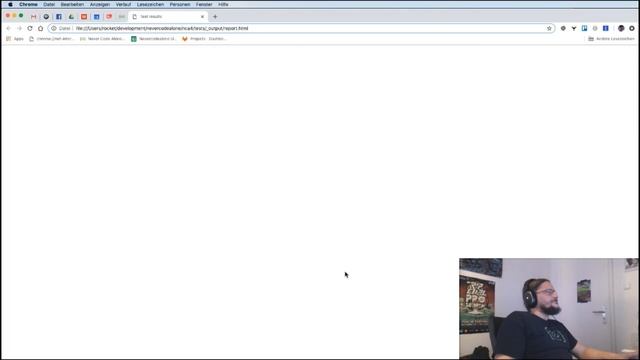The width and height of the screenshot is (640, 360).
Task: Open the Chrome application menu
Action: (28, 4)
